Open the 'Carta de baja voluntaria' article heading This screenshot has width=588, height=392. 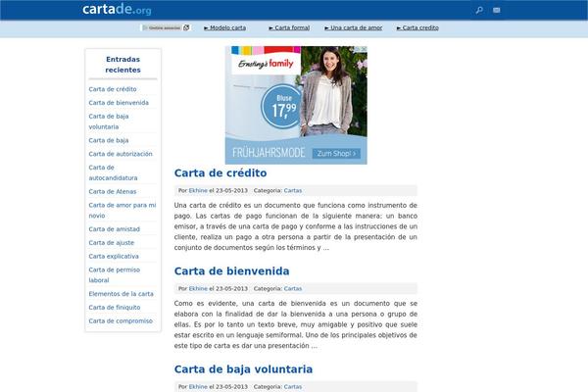pyautogui.click(x=243, y=369)
